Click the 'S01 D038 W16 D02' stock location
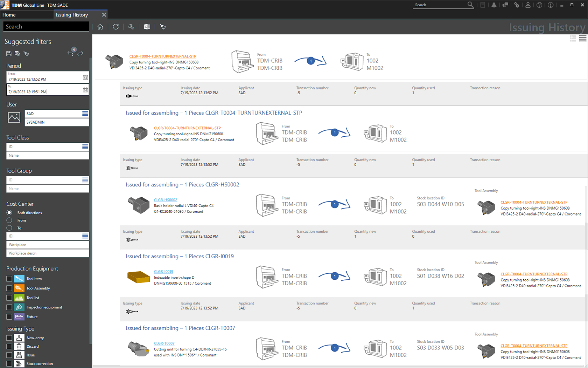 (440, 276)
